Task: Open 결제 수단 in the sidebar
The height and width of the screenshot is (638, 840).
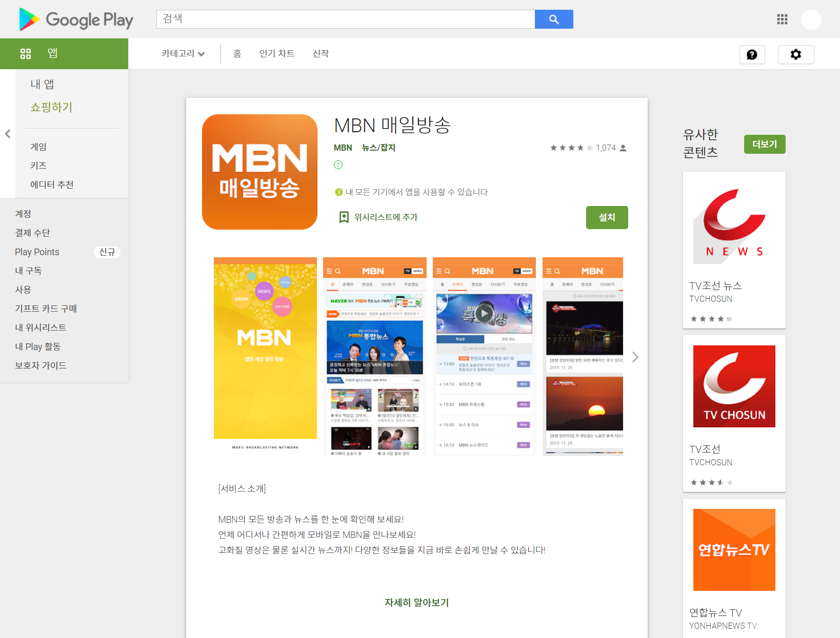Action: [32, 233]
